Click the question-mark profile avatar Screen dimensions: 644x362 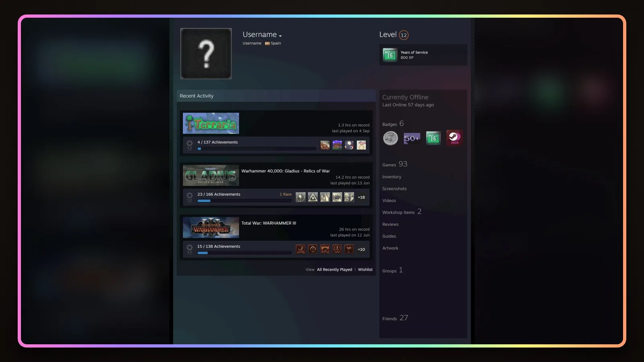206,53
